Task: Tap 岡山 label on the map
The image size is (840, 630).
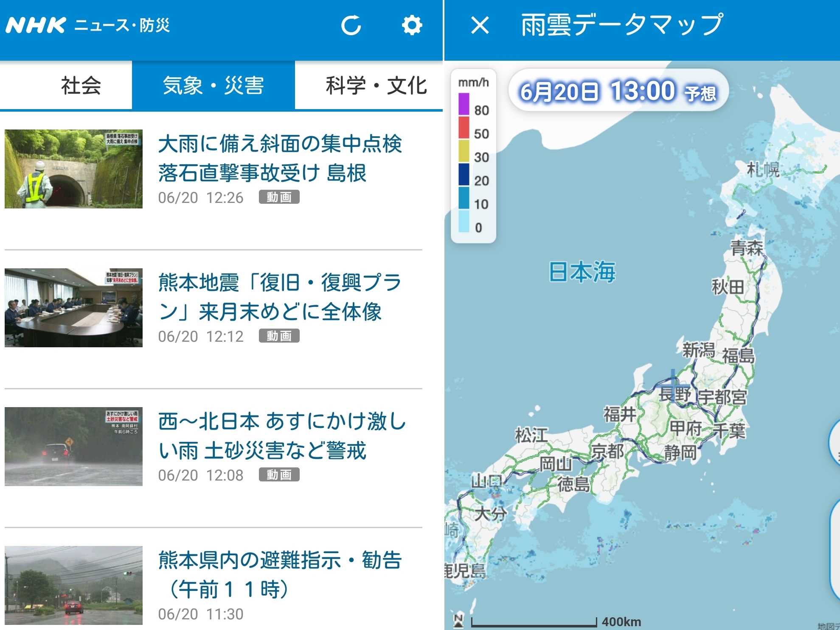Action: (x=556, y=464)
